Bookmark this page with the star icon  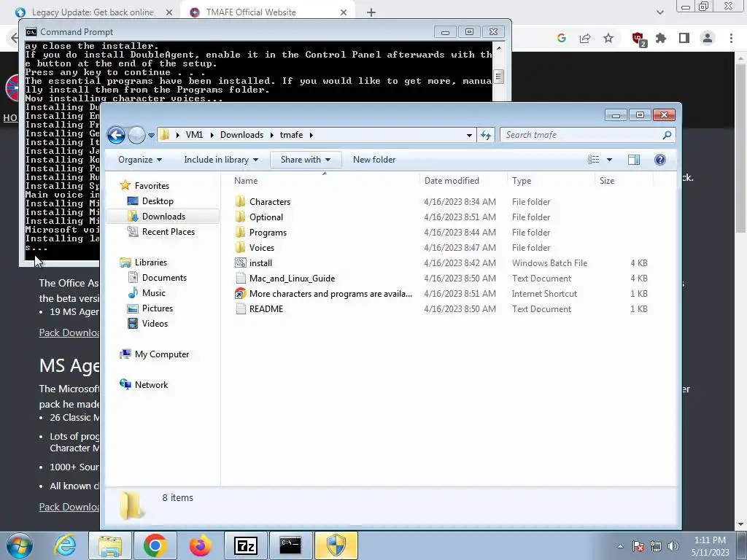[x=608, y=38]
